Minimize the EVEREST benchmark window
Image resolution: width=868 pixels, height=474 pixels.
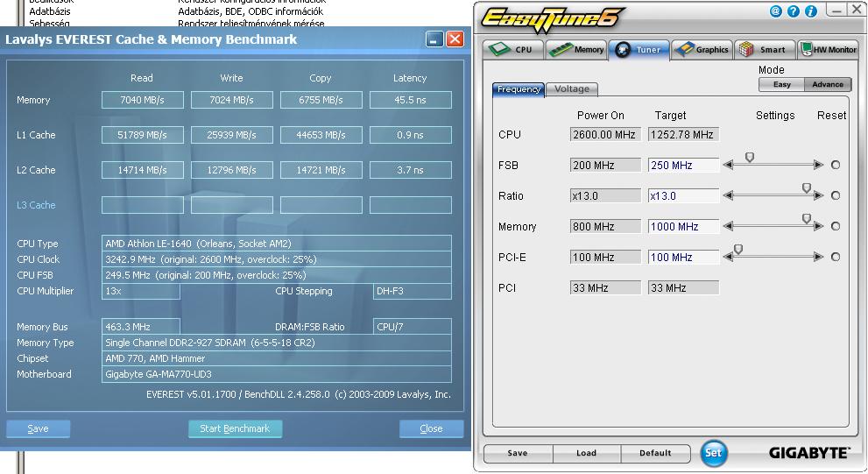434,39
